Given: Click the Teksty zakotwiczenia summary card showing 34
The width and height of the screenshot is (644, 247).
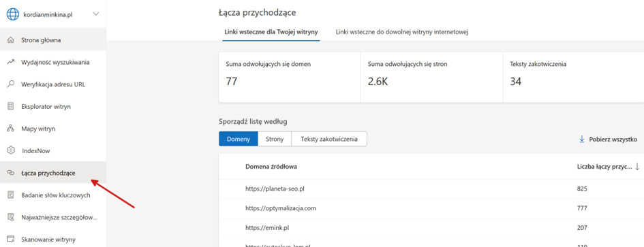Looking at the screenshot, I should (573, 77).
